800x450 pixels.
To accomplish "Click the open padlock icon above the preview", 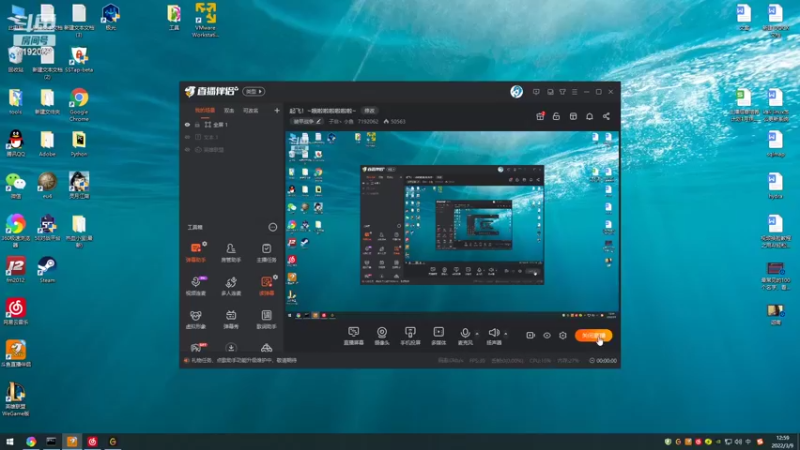I will pos(556,116).
